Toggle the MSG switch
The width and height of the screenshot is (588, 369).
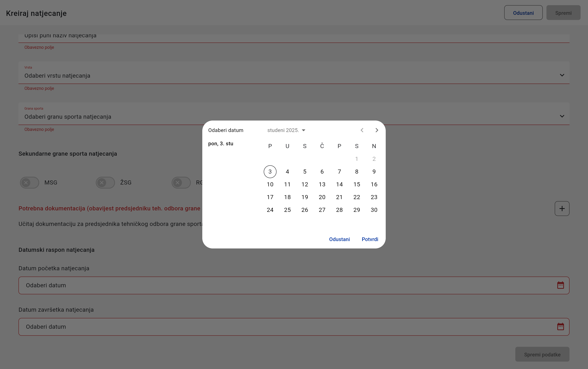pyautogui.click(x=30, y=182)
